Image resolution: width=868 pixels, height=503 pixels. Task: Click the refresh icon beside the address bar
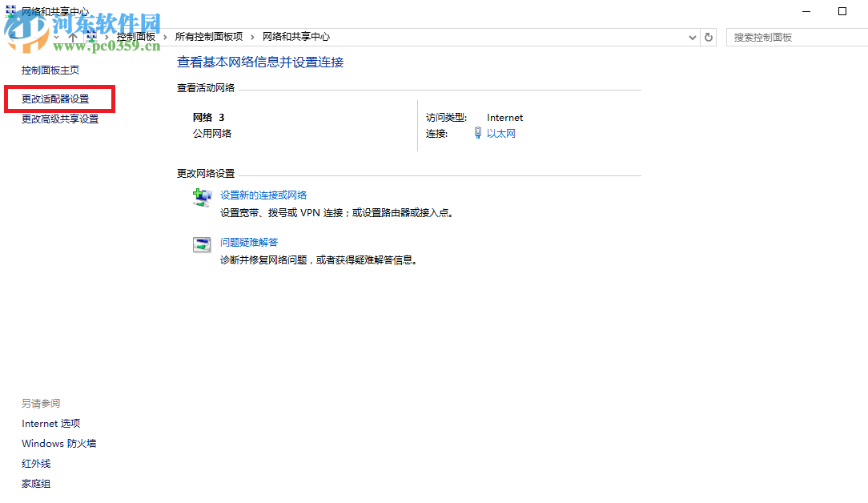coord(709,36)
